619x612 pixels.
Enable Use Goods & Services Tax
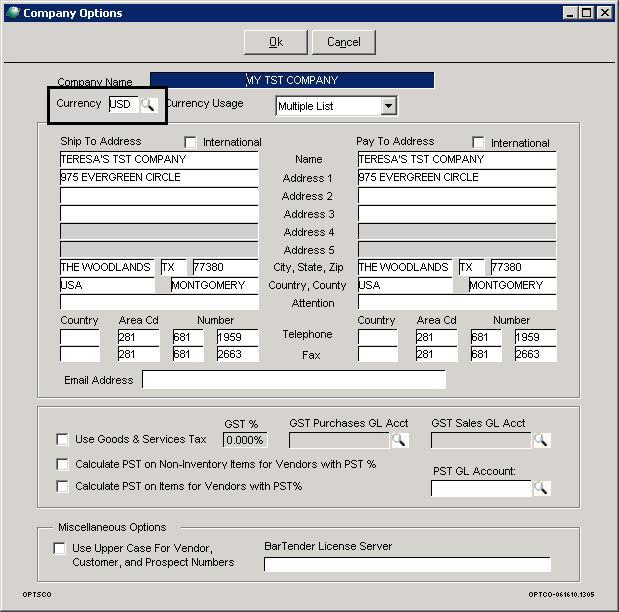[x=62, y=439]
